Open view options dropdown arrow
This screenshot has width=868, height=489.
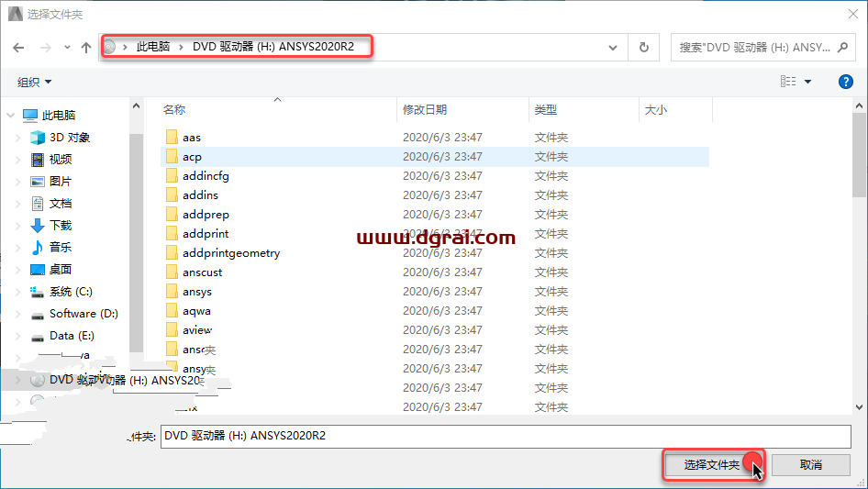(807, 82)
